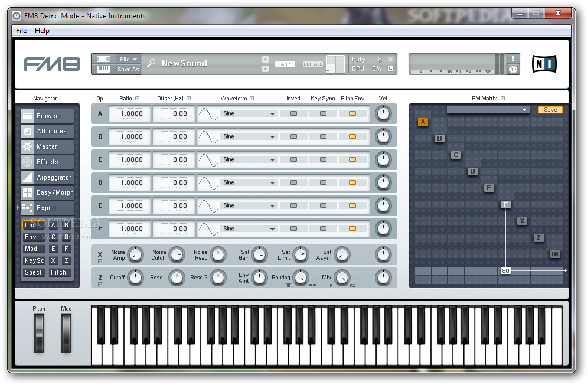The image size is (588, 385).
Task: Select the IN node in FM Matrix
Action: (x=555, y=254)
